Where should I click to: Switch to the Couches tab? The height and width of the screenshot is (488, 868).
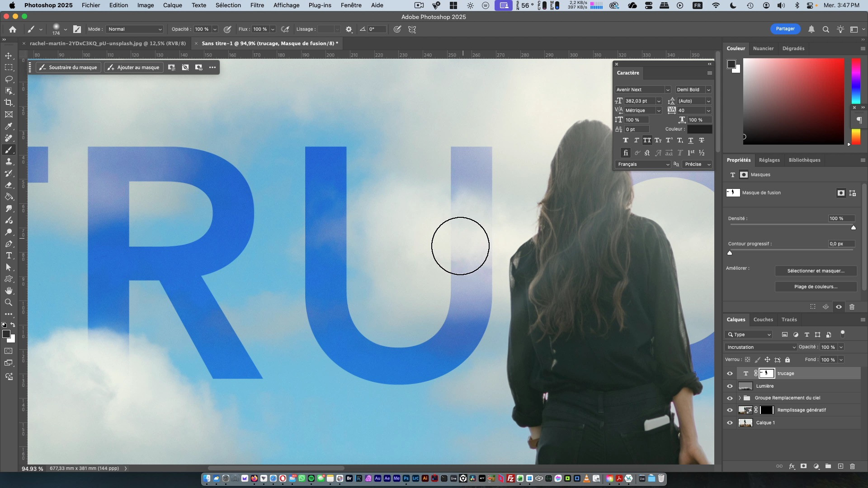pyautogui.click(x=763, y=319)
